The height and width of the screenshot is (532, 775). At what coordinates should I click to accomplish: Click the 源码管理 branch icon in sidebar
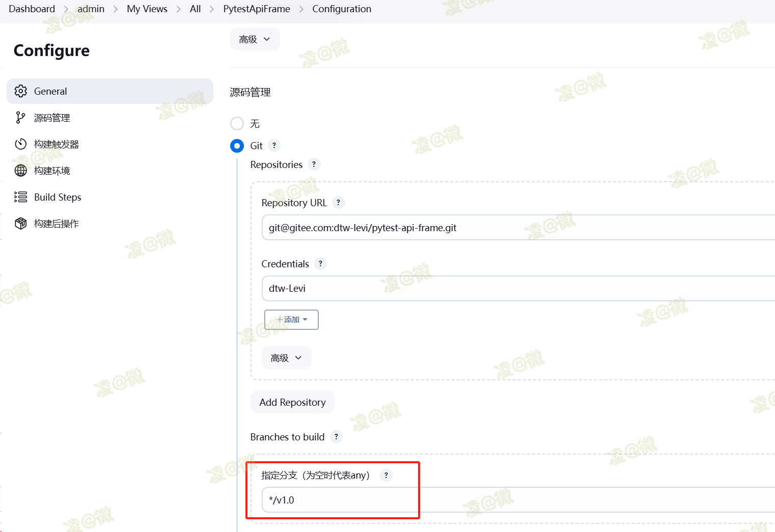click(x=20, y=118)
